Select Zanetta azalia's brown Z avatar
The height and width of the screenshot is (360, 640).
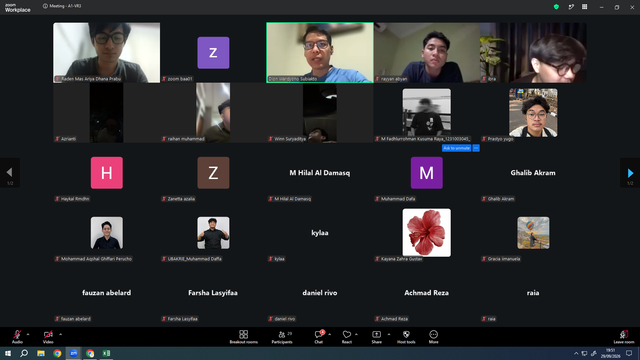pos(213,173)
